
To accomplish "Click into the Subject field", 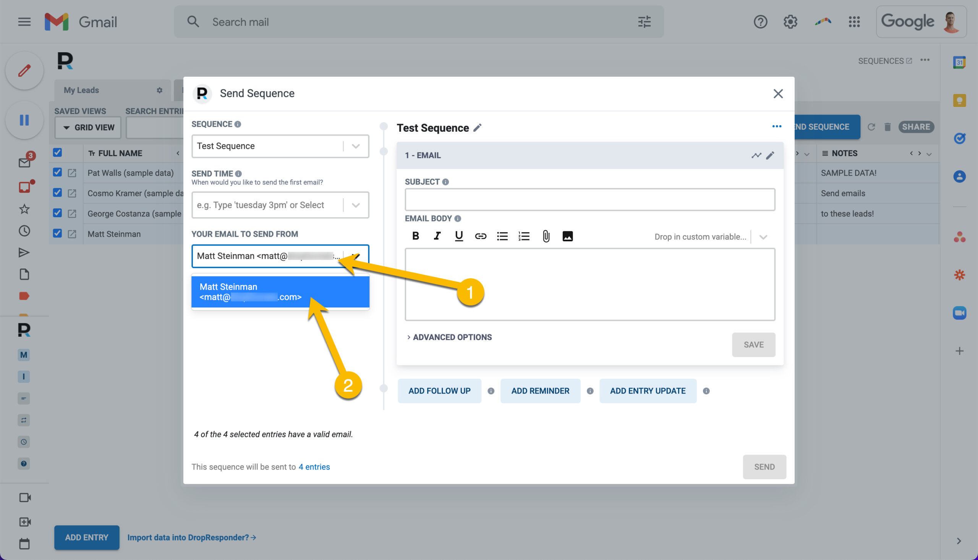I will pos(589,200).
